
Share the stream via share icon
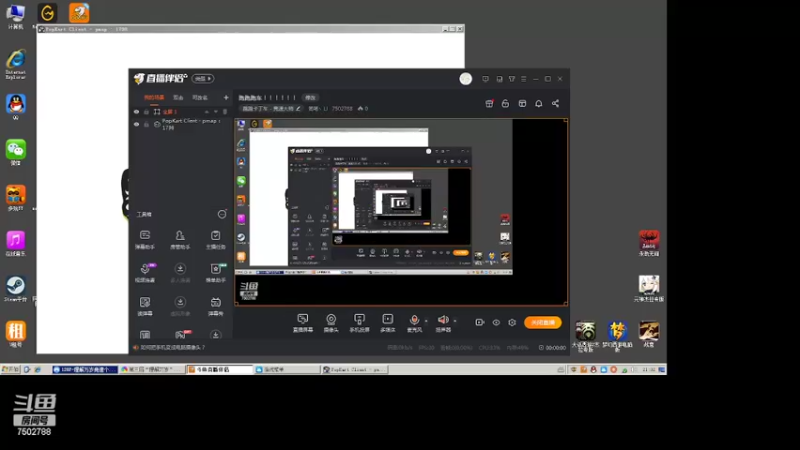coord(556,104)
